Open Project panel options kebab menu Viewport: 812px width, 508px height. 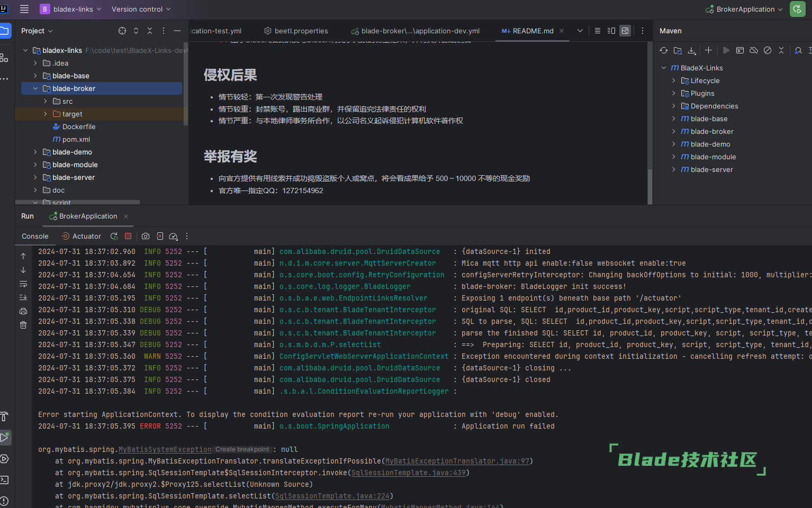point(164,31)
